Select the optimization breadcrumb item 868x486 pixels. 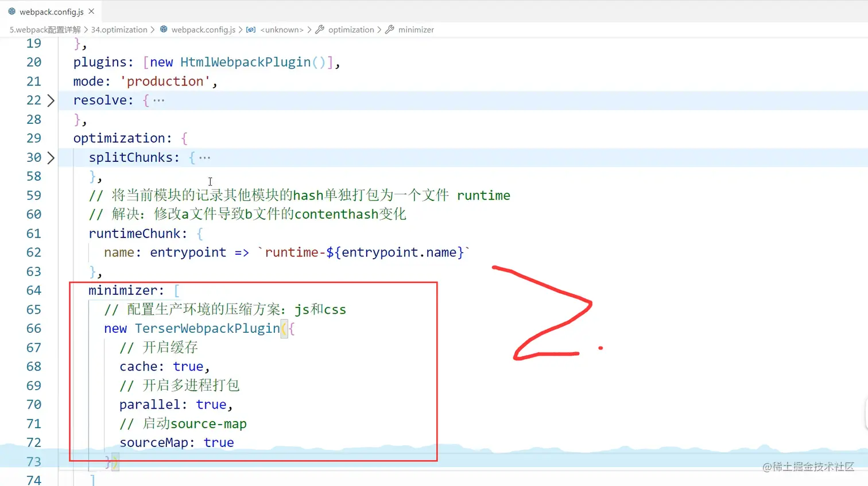coord(351,30)
